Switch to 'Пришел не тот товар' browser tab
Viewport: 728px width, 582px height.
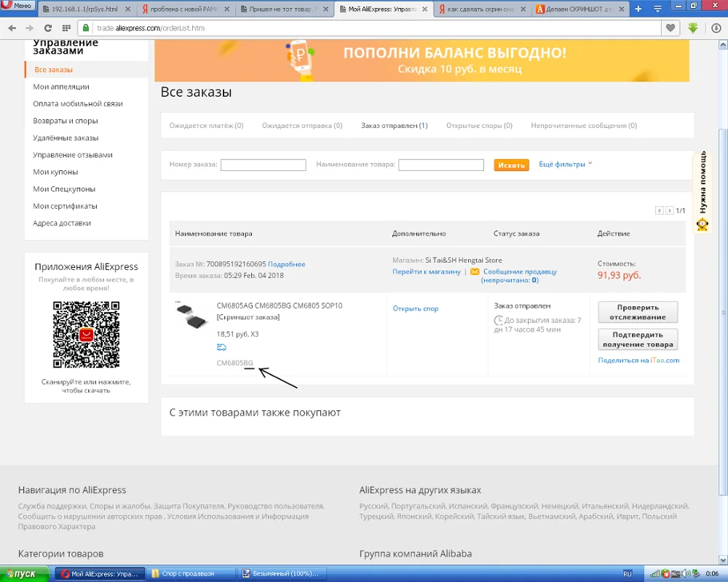[x=284, y=9]
